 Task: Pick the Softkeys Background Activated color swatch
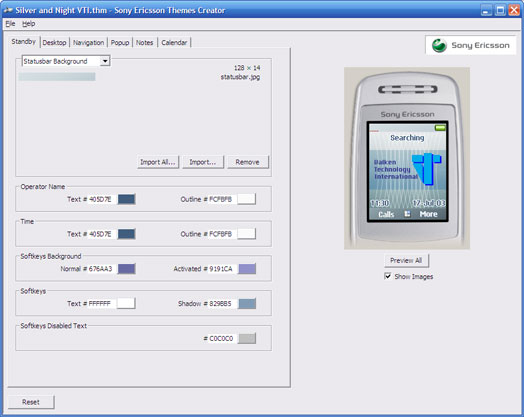pyautogui.click(x=247, y=269)
